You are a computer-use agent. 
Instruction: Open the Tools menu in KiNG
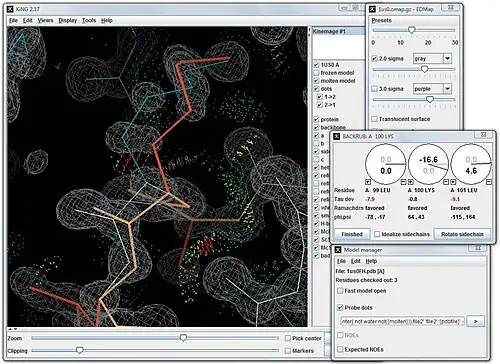(89, 20)
